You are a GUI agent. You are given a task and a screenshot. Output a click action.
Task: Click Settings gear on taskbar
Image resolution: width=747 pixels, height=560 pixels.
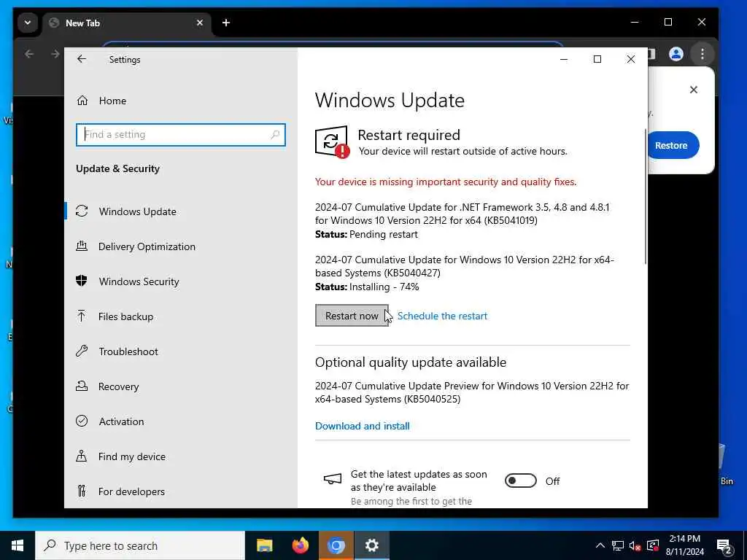(x=371, y=545)
